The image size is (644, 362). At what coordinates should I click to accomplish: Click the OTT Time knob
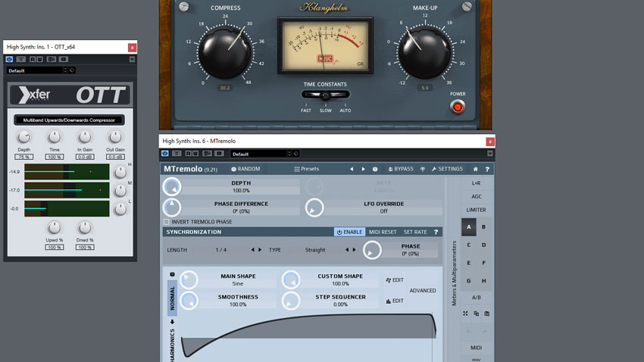pos(55,137)
